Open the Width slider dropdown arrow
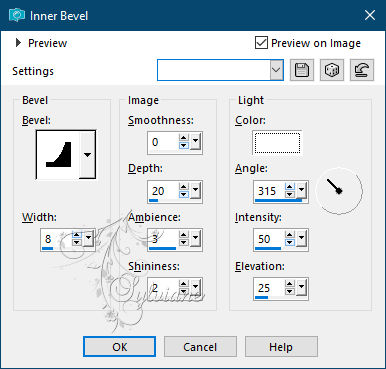Screen dimensions: 386x369 point(88,238)
